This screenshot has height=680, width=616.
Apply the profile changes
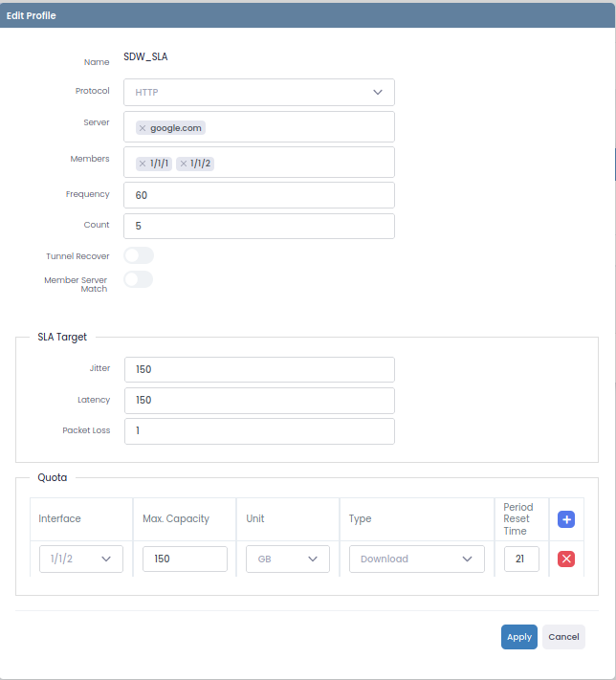coord(519,637)
